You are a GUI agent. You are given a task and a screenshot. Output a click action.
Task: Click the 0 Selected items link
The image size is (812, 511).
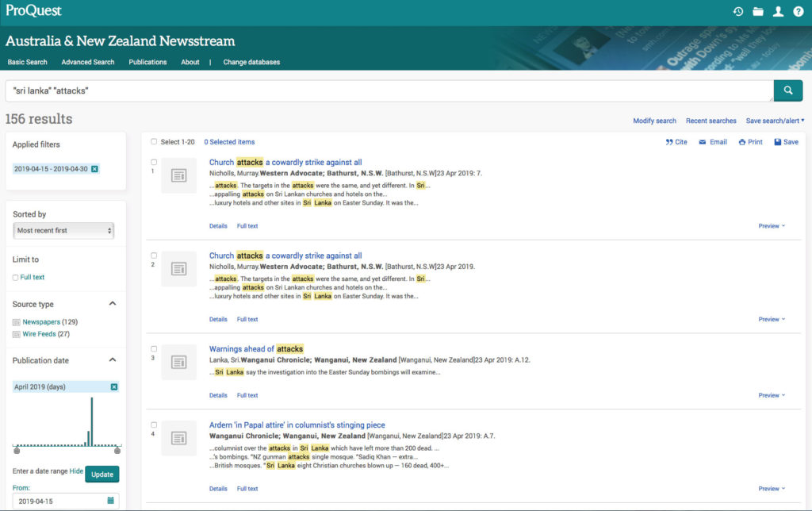click(229, 142)
